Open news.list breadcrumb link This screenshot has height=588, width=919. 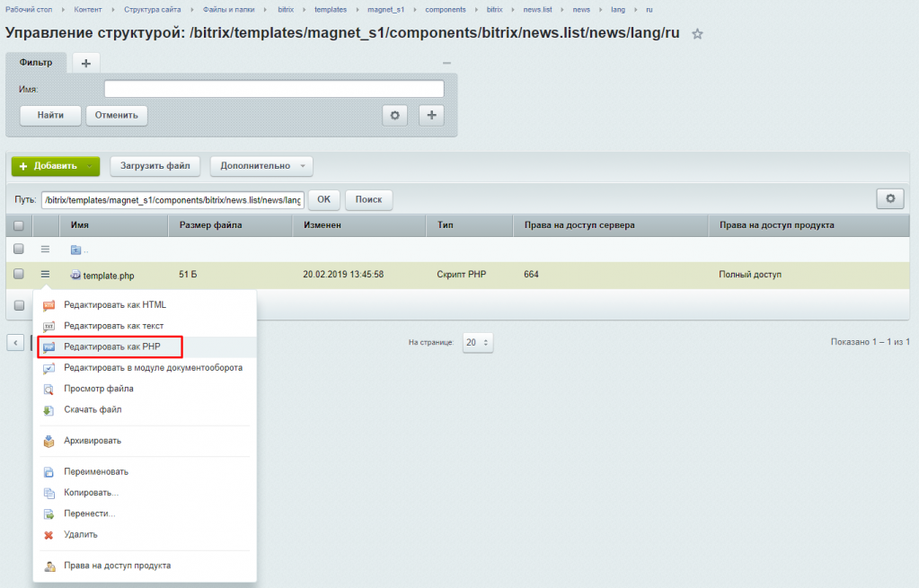(x=537, y=10)
